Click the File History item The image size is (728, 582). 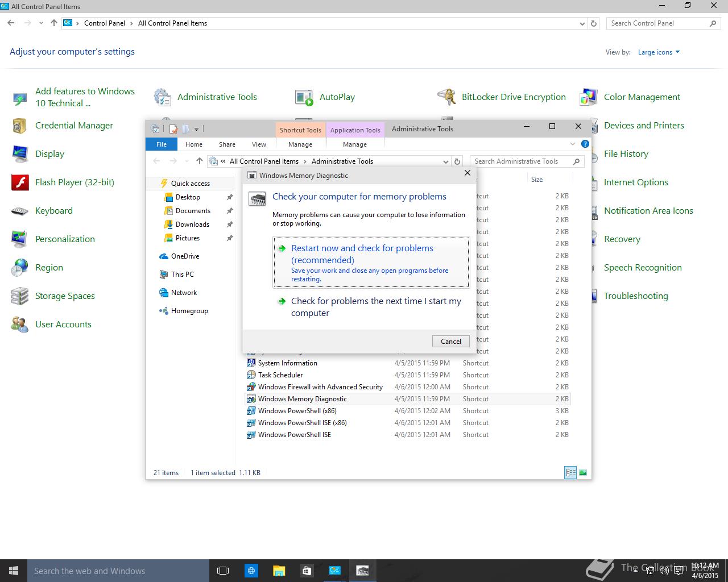click(626, 154)
